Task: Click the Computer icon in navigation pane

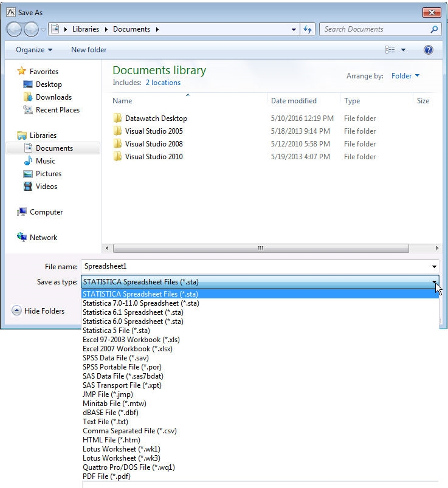Action: point(22,212)
